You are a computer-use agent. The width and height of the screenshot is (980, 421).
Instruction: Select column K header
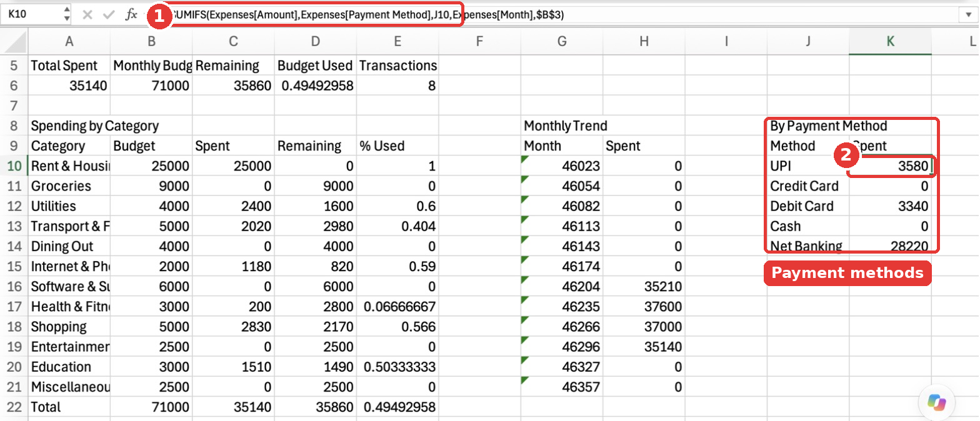[890, 42]
